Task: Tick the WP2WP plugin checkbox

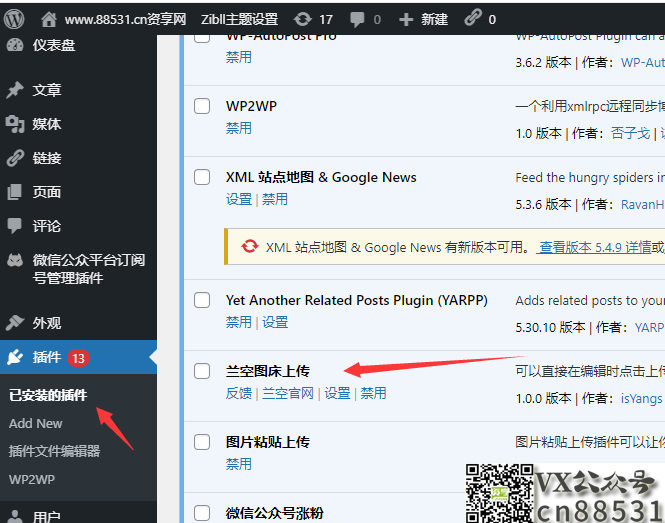Action: click(202, 106)
